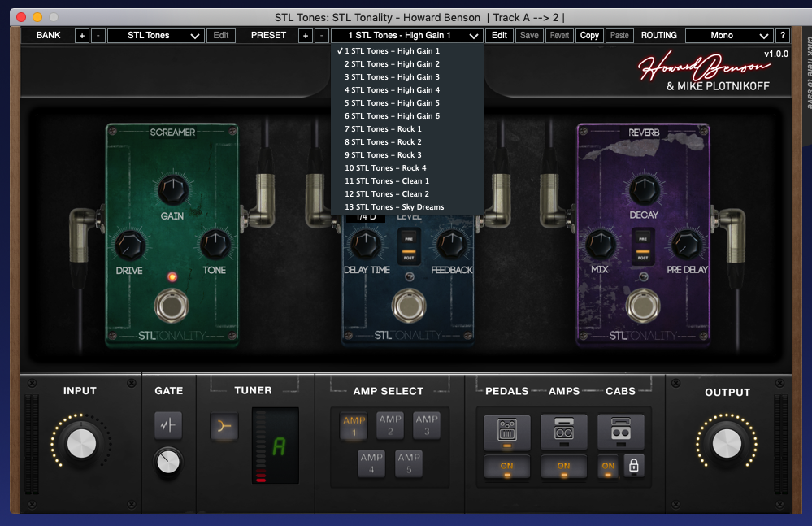812x526 pixels.
Task: Click the Screamer TONE knob
Action: [x=215, y=245]
